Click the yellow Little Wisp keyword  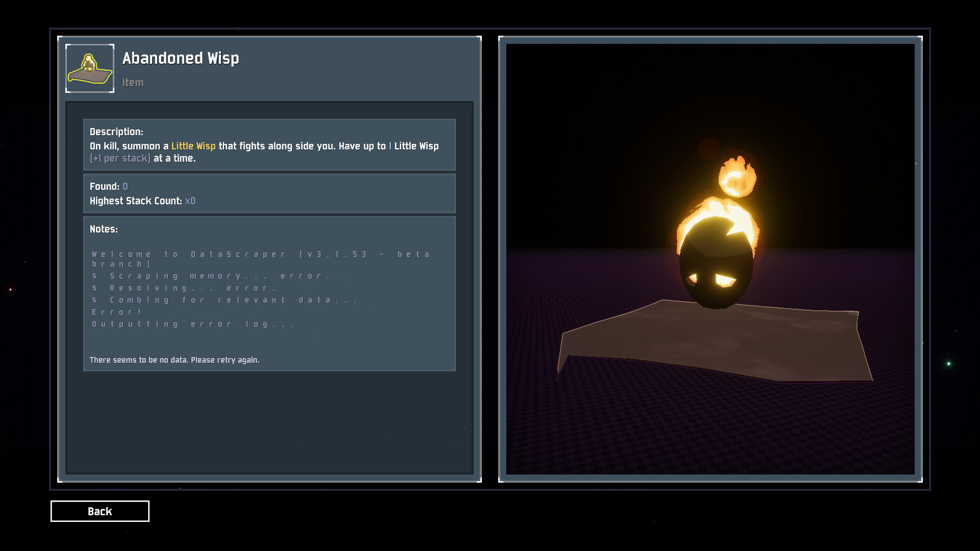pos(193,146)
